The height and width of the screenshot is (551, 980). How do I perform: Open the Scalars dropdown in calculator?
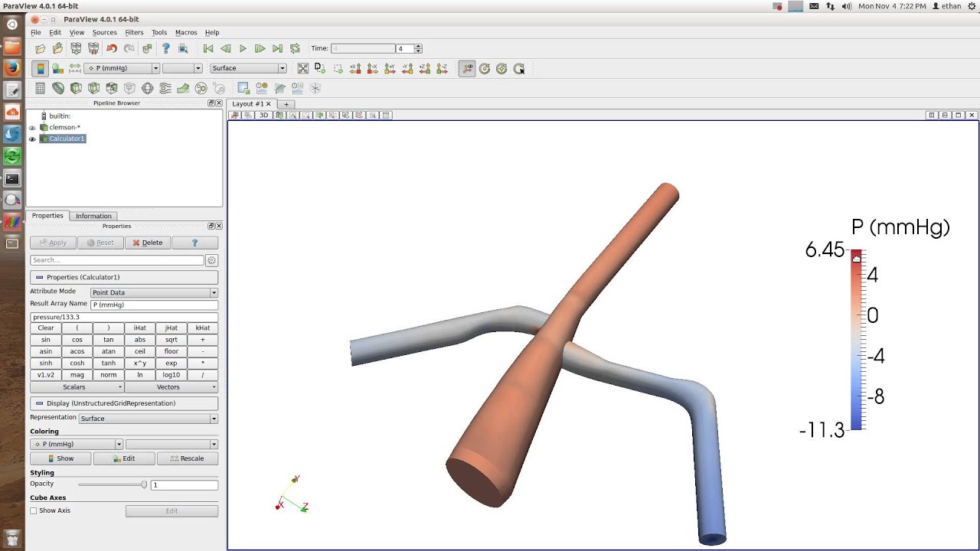[x=77, y=387]
